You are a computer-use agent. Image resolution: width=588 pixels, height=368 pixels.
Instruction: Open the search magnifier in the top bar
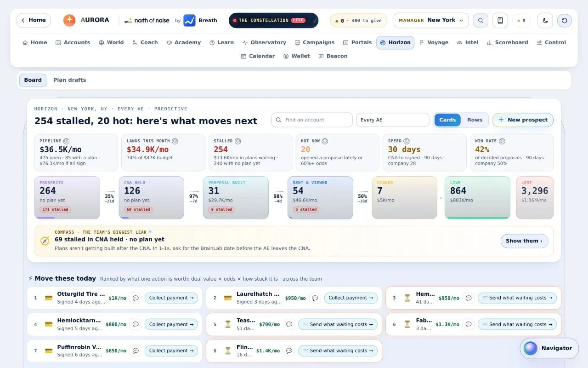click(x=481, y=20)
